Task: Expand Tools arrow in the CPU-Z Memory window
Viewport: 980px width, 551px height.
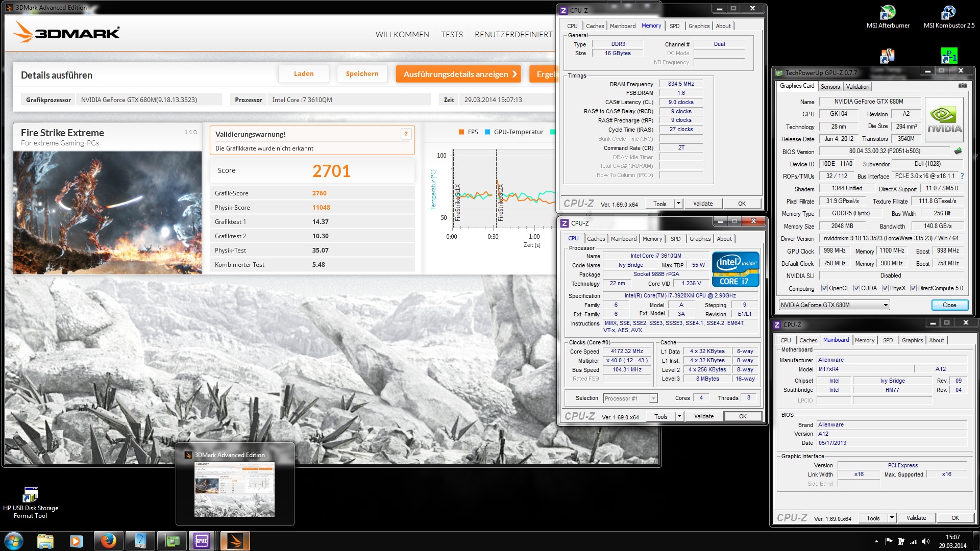Action: pyautogui.click(x=678, y=204)
